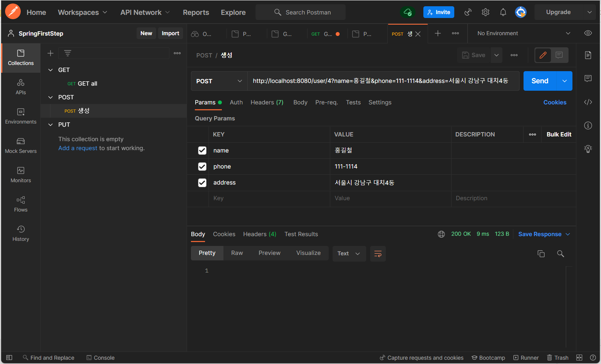Screen dimensions: 601x364
Task: Click the Add a request link
Action: point(78,148)
